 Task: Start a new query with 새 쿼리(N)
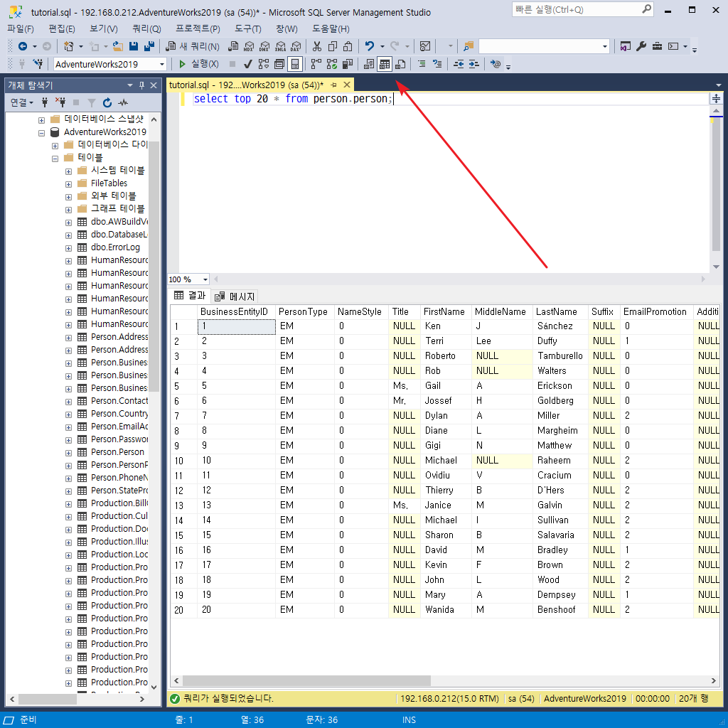(193, 46)
